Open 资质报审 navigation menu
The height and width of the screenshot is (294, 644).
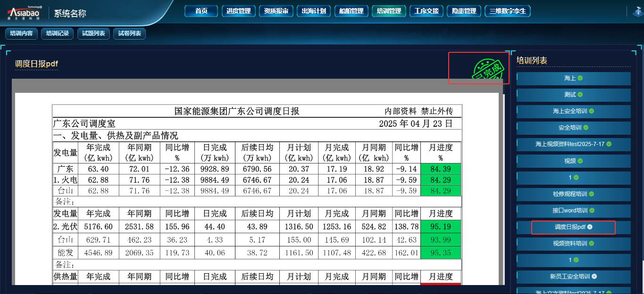tap(276, 11)
